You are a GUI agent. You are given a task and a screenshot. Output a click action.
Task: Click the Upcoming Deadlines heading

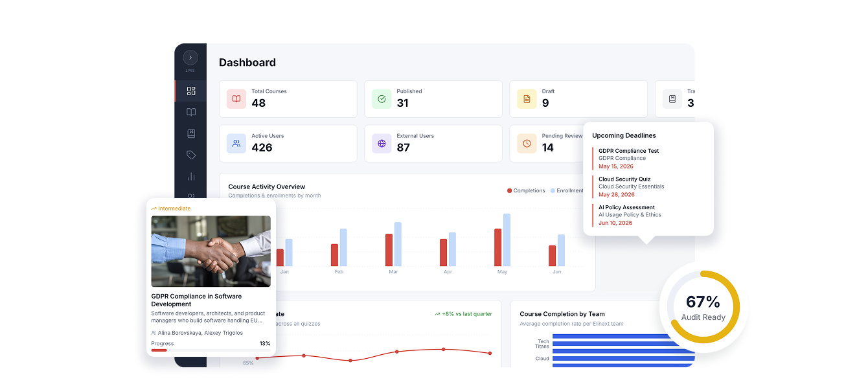(x=624, y=136)
